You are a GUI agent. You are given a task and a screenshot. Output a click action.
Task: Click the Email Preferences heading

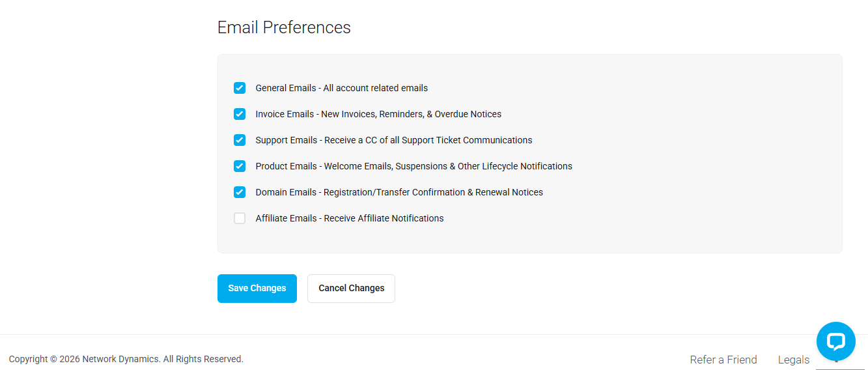click(x=284, y=27)
